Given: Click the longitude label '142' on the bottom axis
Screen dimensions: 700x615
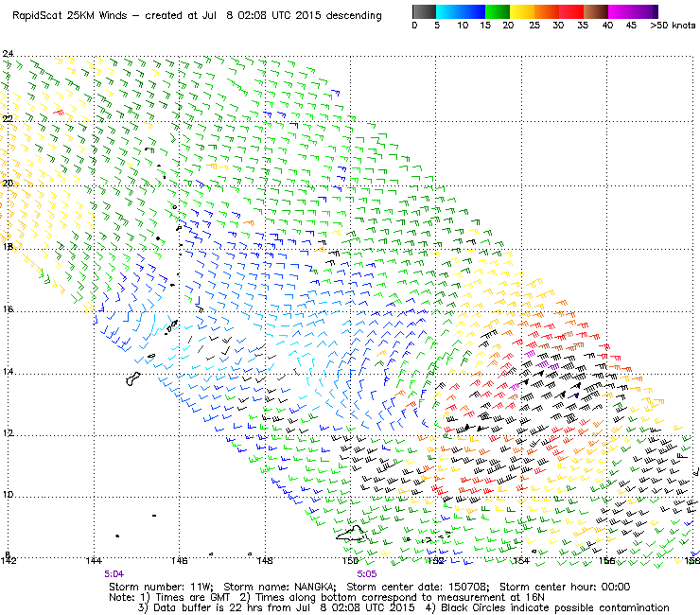Looking at the screenshot, I should [x=9, y=561].
